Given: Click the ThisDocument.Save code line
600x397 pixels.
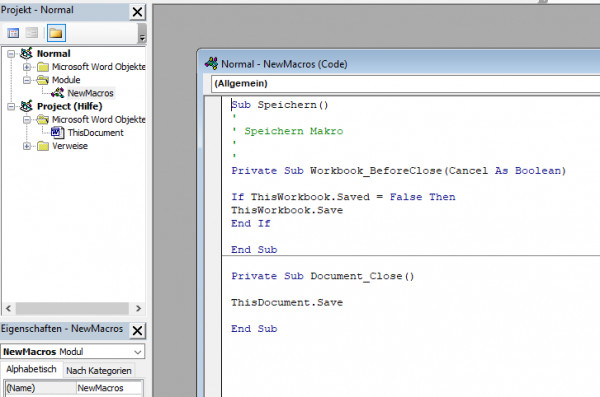Looking at the screenshot, I should pos(287,302).
